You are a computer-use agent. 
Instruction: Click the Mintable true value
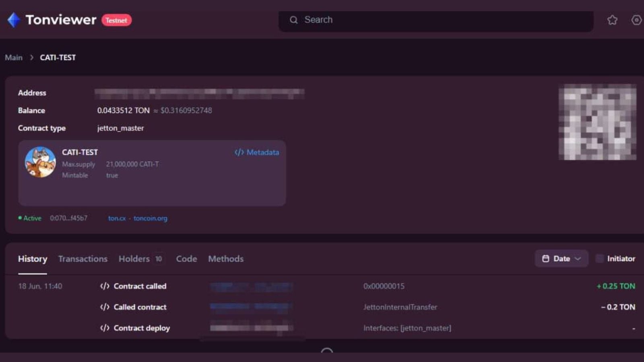click(112, 175)
